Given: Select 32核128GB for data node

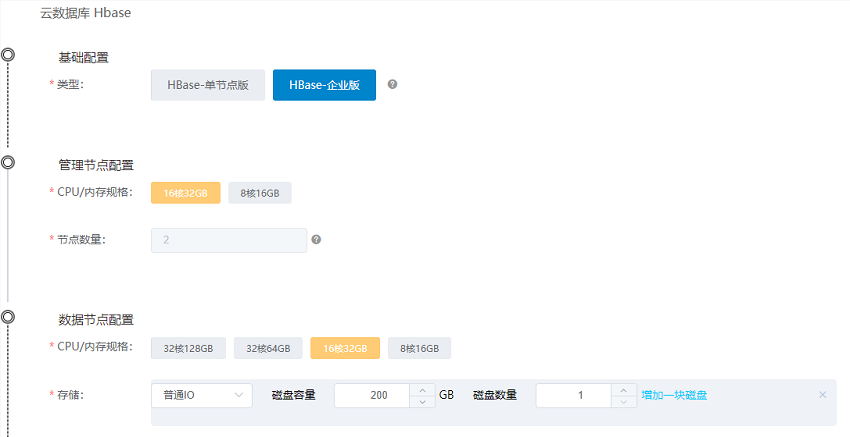Looking at the screenshot, I should pos(189,348).
